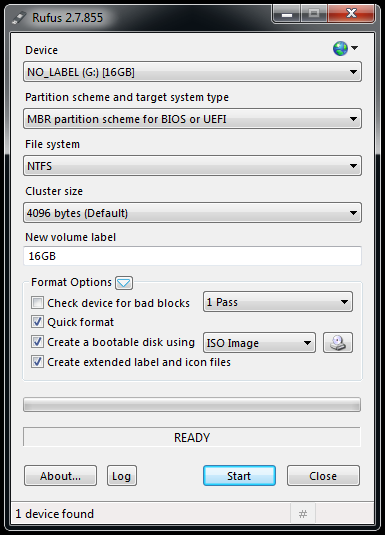The width and height of the screenshot is (385, 535).
Task: Open the Partition scheme dropdown
Action: (192, 119)
